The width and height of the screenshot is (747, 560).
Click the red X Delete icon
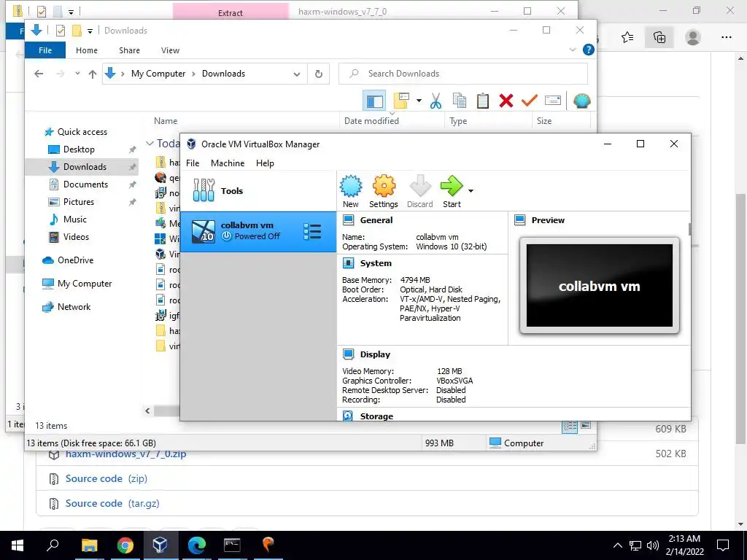(506, 101)
